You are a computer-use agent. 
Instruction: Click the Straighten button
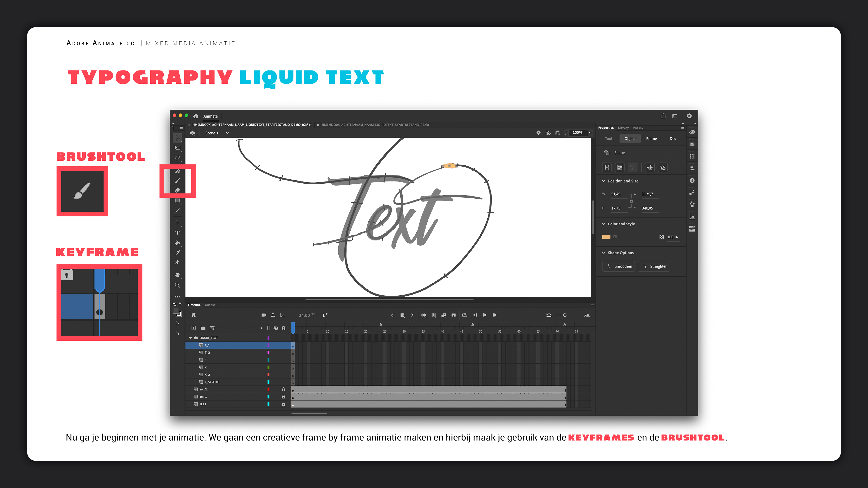pos(654,266)
